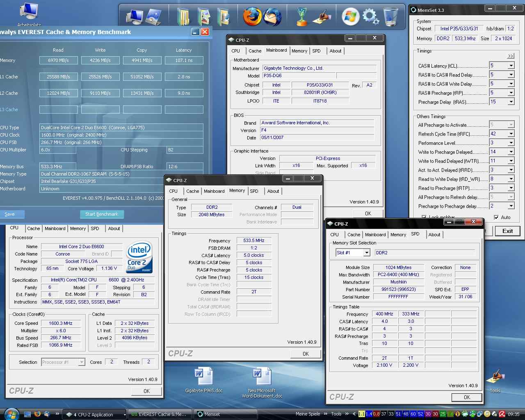Click the MemSet timings expand >> icon
Viewport: 525px width, 420px height.
click(510, 56)
